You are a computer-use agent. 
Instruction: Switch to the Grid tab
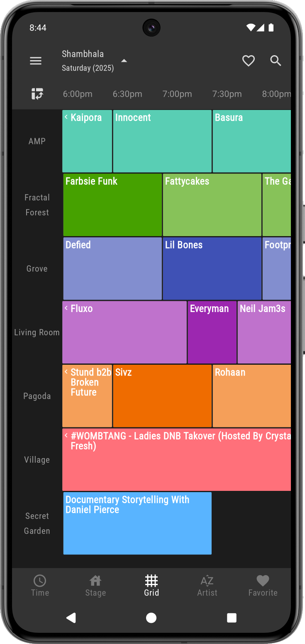[x=151, y=585]
